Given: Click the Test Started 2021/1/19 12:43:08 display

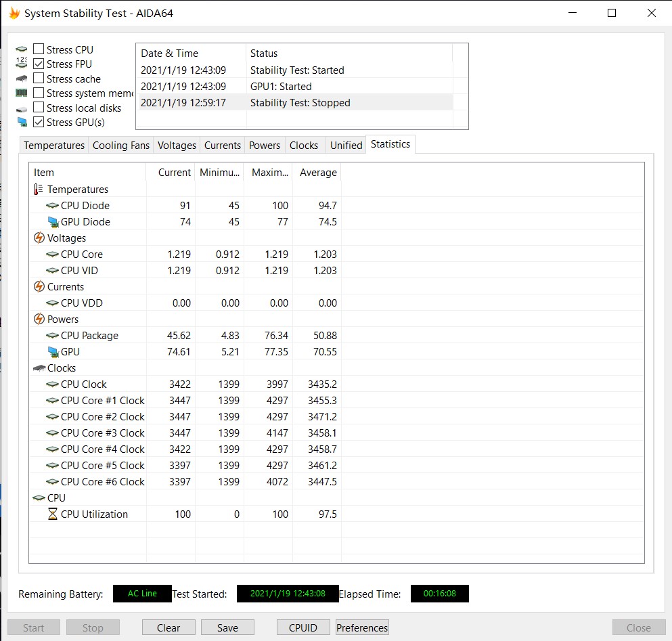Looking at the screenshot, I should coord(288,594).
